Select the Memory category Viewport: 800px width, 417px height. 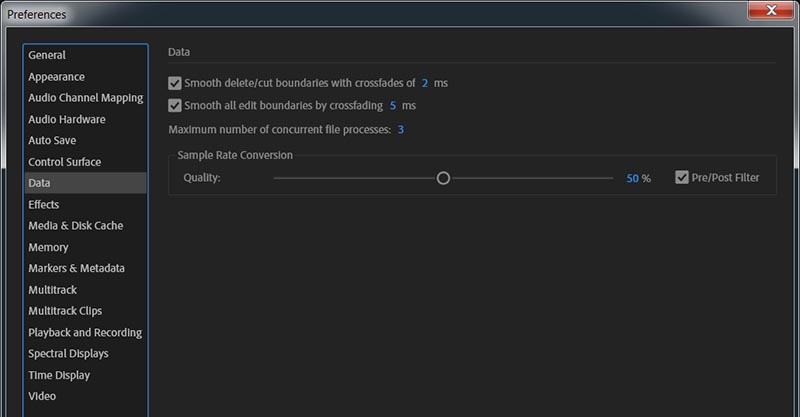click(85, 247)
